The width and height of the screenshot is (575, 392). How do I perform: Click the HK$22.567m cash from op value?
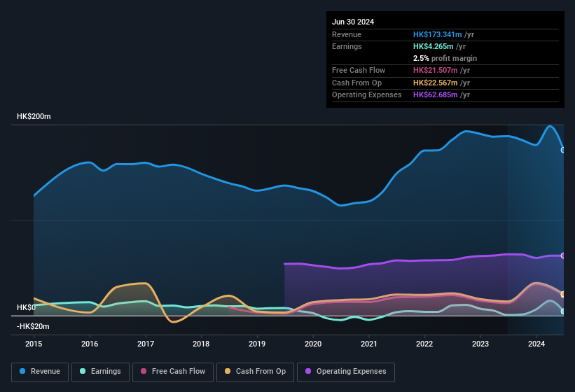click(x=436, y=83)
